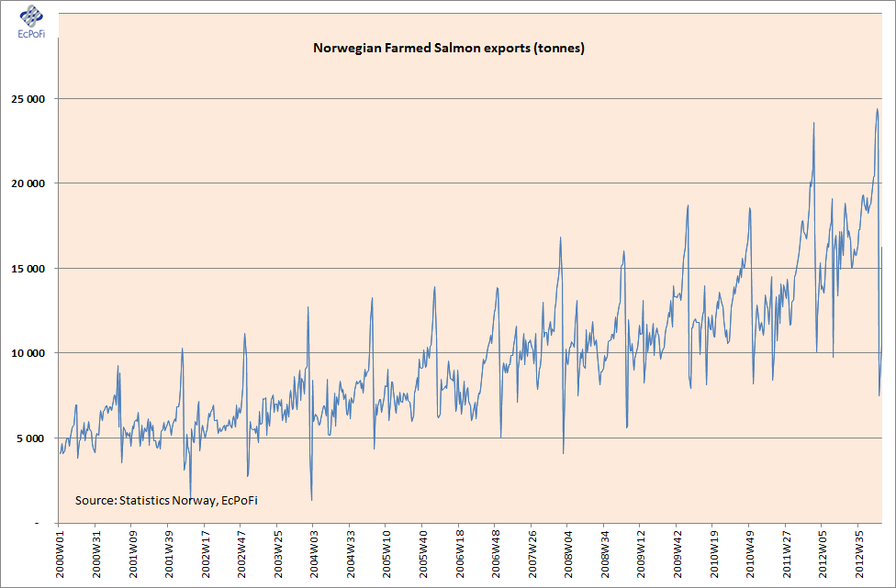Click the EcPoFi logo icon

(x=31, y=22)
